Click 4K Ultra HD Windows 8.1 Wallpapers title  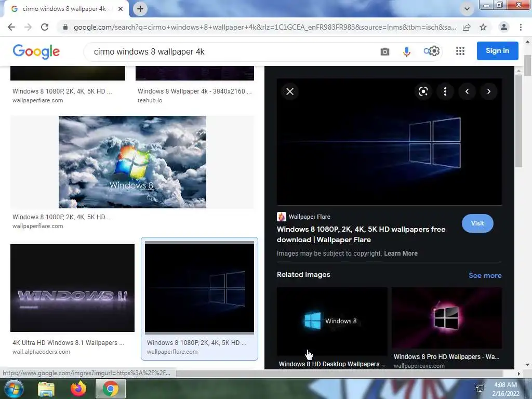(68, 343)
